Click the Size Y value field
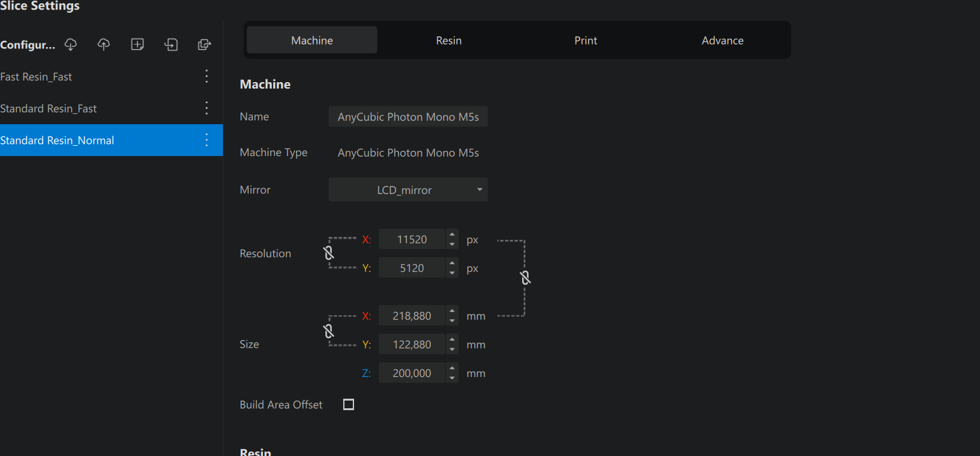 [412, 345]
